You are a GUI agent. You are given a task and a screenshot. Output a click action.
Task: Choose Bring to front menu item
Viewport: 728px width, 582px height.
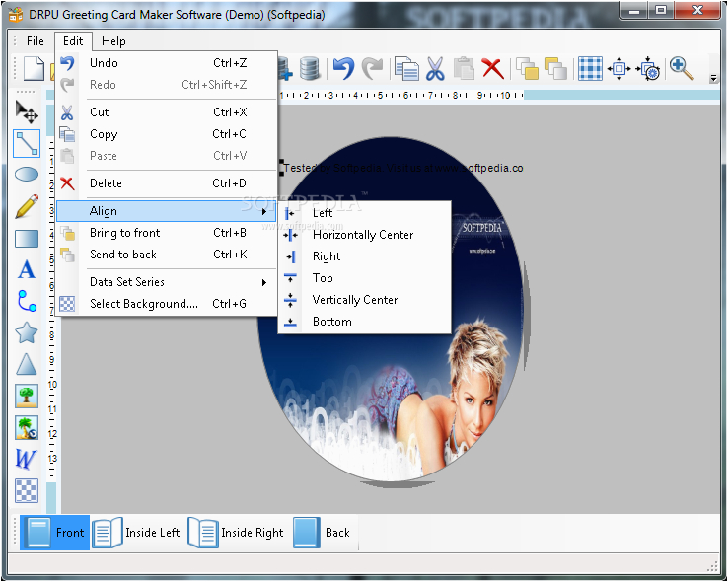point(124,233)
